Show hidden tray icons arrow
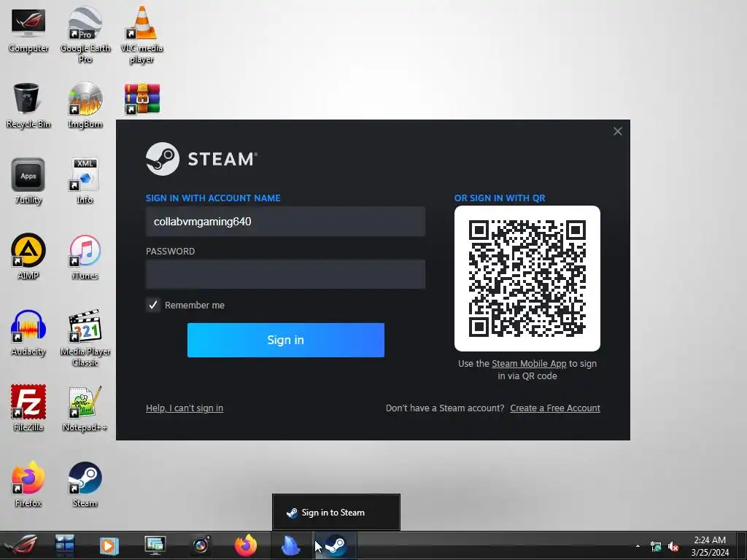The width and height of the screenshot is (747, 560). pyautogui.click(x=638, y=546)
